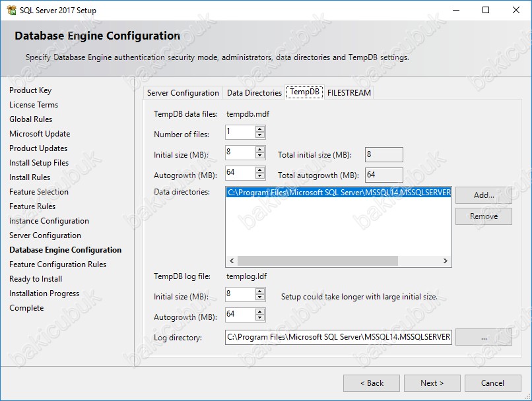Decrease log file Initial size down arrow
532x401 pixels.
tap(260, 297)
